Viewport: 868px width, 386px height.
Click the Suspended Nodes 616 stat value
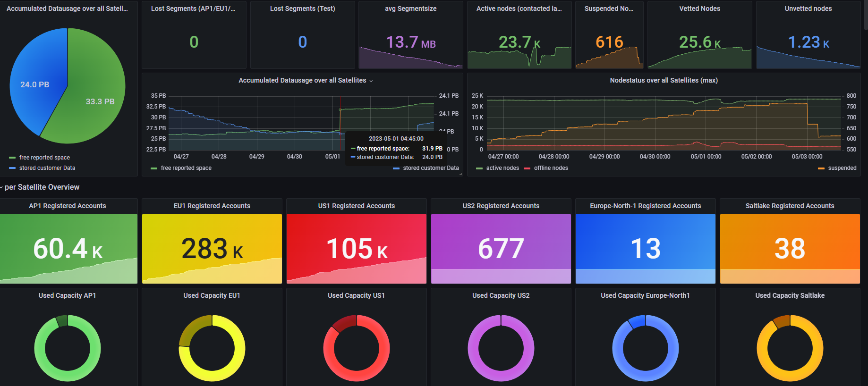click(x=609, y=42)
